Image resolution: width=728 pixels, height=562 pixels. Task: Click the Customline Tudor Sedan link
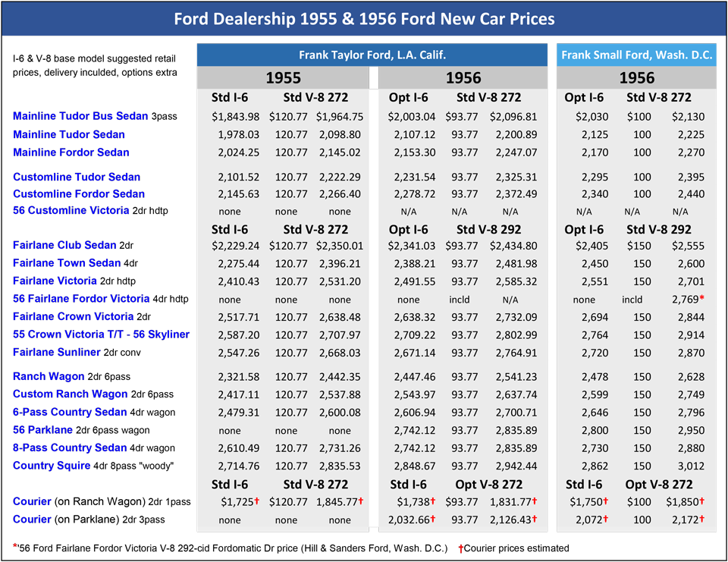tap(76, 177)
